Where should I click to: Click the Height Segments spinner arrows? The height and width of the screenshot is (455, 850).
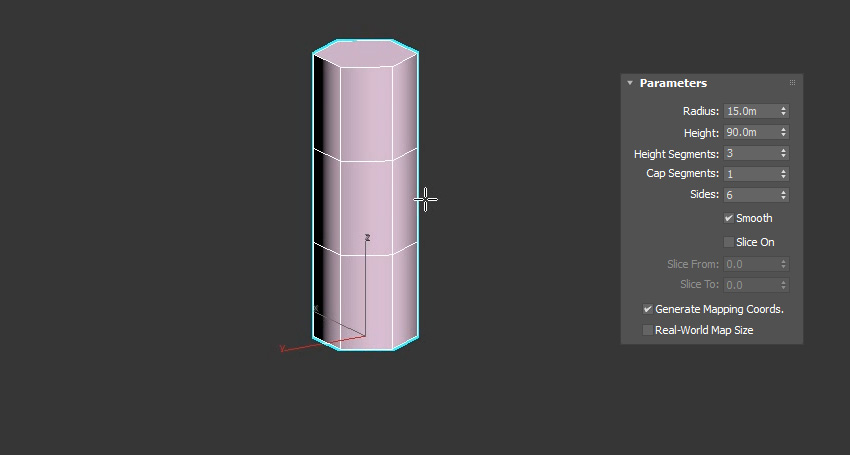783,153
